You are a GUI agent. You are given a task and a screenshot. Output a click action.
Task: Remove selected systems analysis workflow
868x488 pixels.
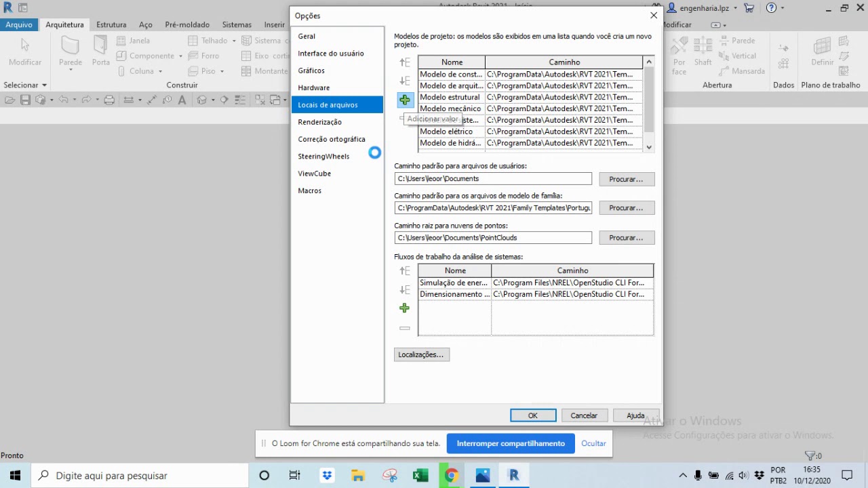pos(405,328)
